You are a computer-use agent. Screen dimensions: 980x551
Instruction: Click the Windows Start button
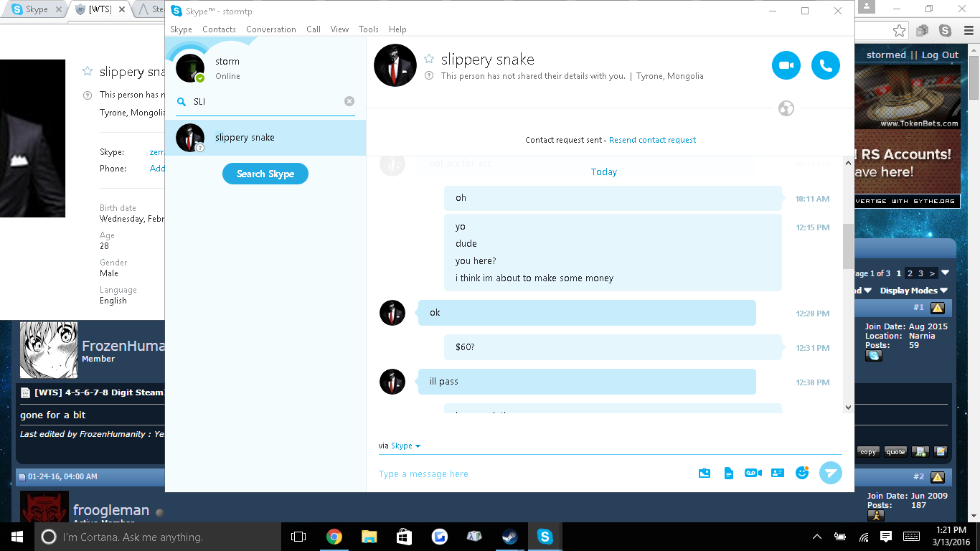17,537
